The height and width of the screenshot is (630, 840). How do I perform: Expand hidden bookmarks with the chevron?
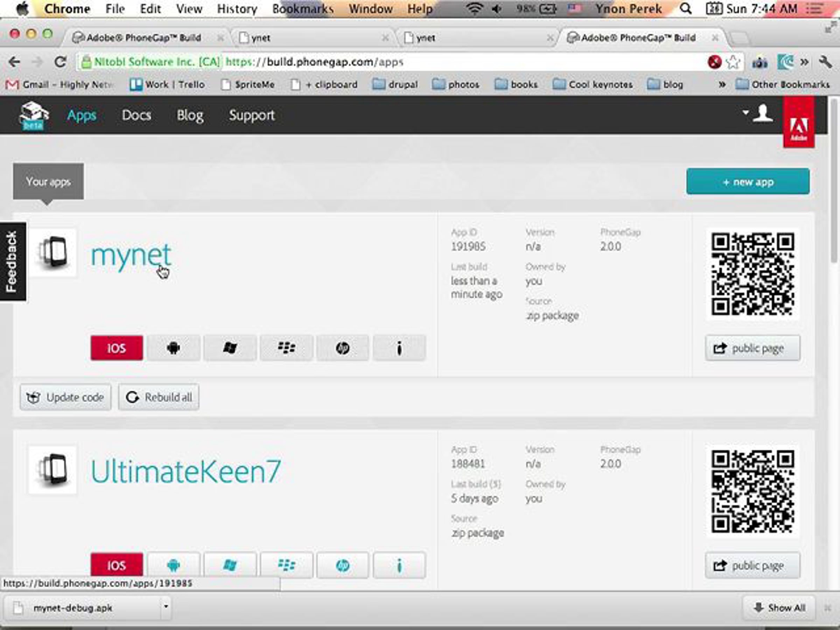pos(722,84)
